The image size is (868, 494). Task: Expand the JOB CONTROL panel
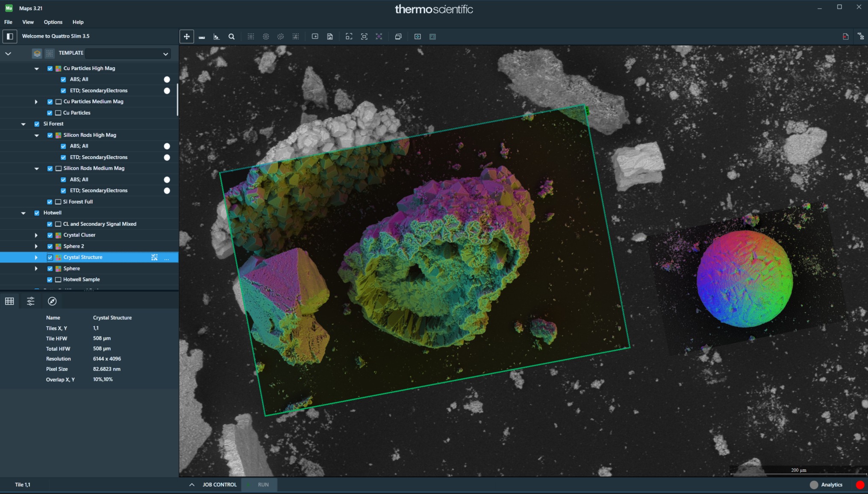click(x=192, y=485)
